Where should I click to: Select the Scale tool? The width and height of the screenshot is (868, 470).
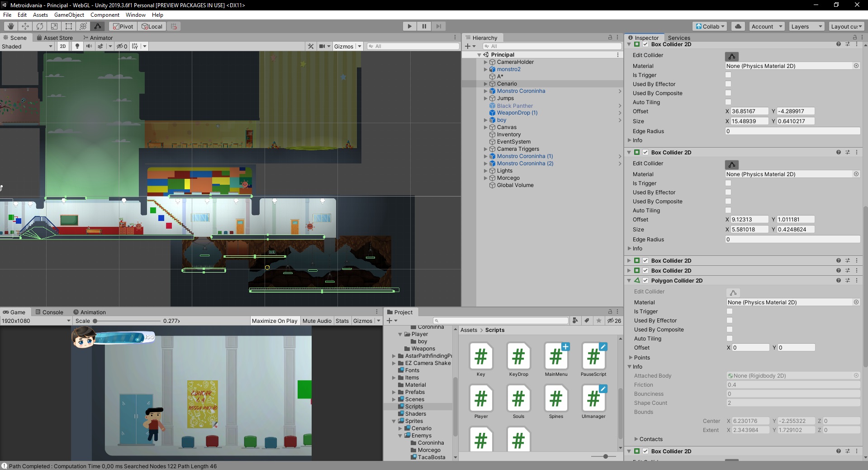click(x=54, y=26)
